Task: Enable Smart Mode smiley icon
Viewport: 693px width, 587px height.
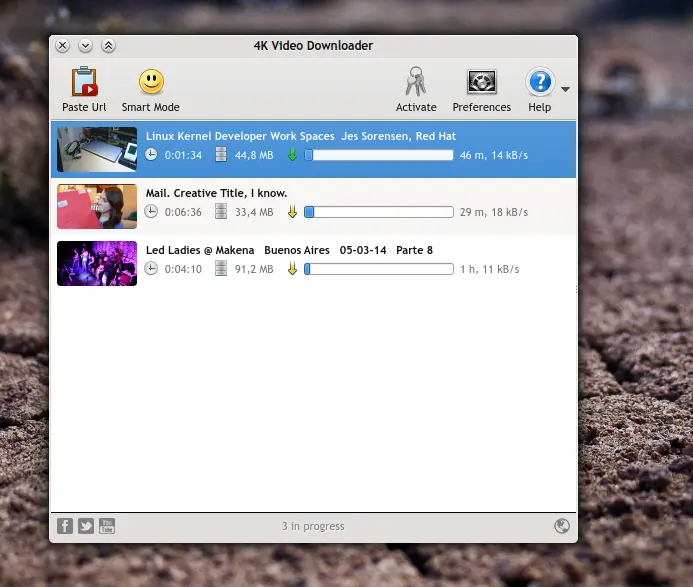Action: 151,81
